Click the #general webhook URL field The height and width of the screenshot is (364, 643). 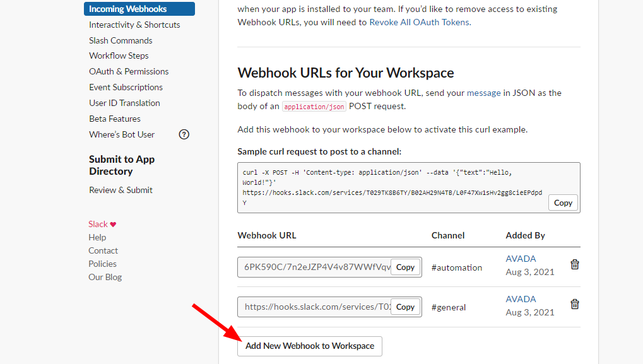(x=314, y=307)
